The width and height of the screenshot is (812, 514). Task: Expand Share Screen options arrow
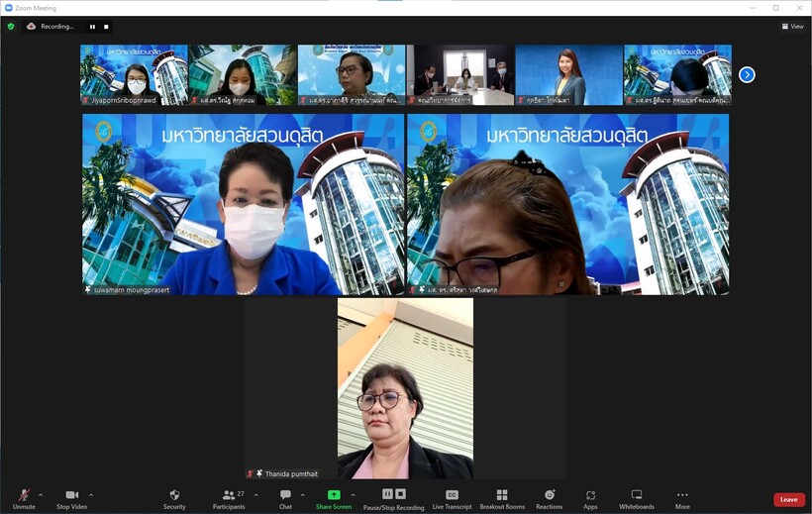[x=353, y=494]
